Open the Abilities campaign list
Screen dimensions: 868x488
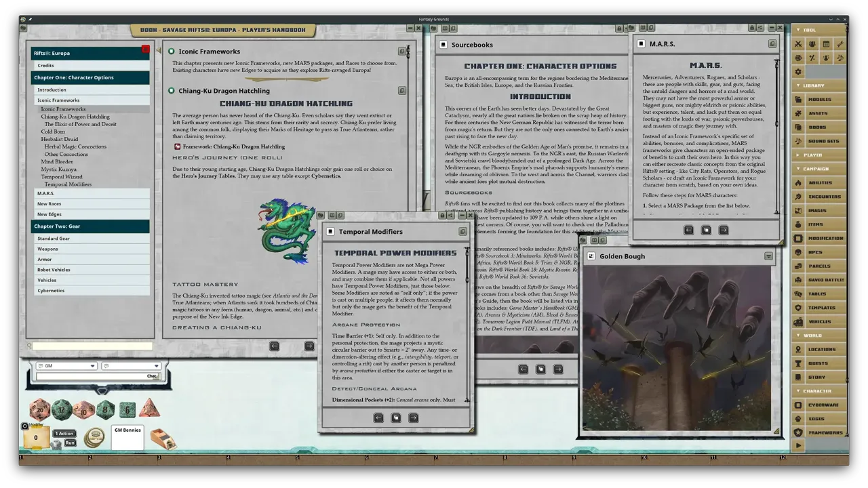pos(818,183)
